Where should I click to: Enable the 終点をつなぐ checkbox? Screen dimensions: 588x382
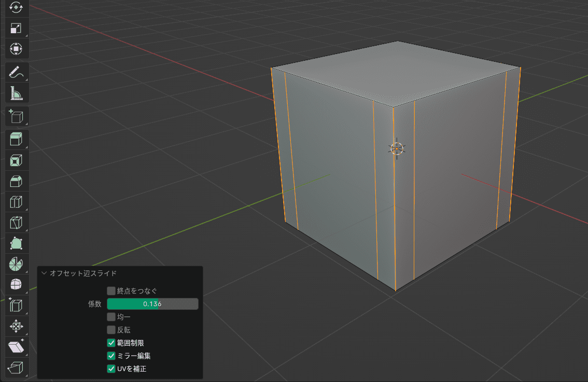pyautogui.click(x=111, y=291)
